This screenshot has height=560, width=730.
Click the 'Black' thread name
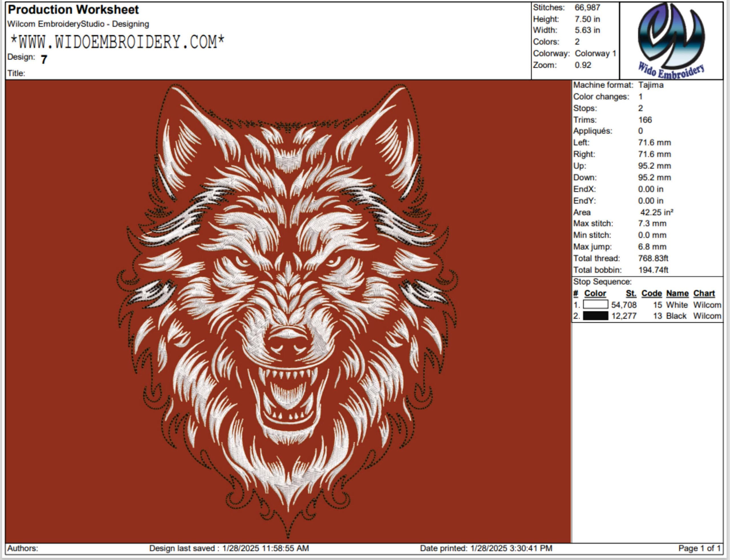[676, 316]
